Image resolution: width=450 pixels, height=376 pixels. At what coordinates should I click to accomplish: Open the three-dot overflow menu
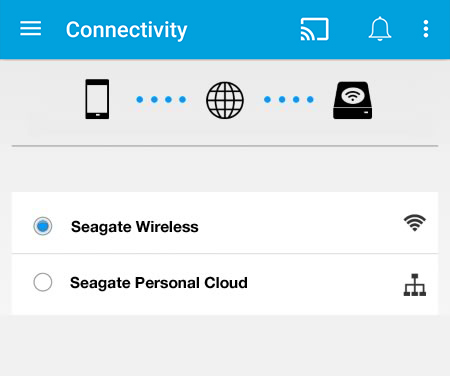pos(426,29)
